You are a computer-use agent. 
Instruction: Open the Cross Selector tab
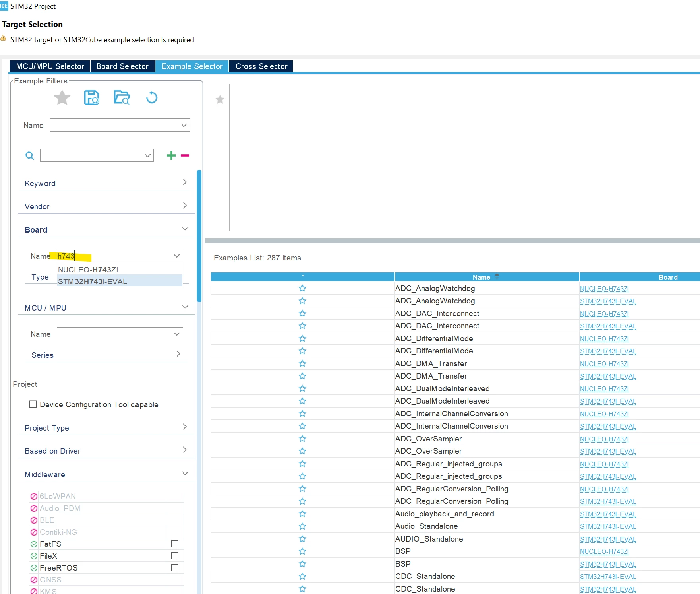(x=261, y=66)
